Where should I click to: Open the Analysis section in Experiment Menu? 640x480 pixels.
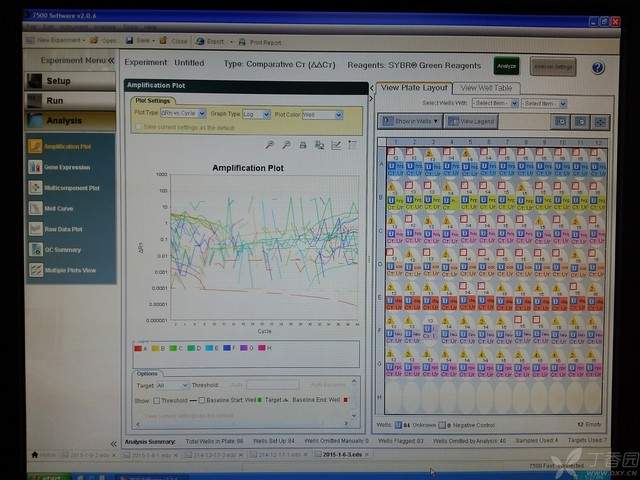pos(71,120)
